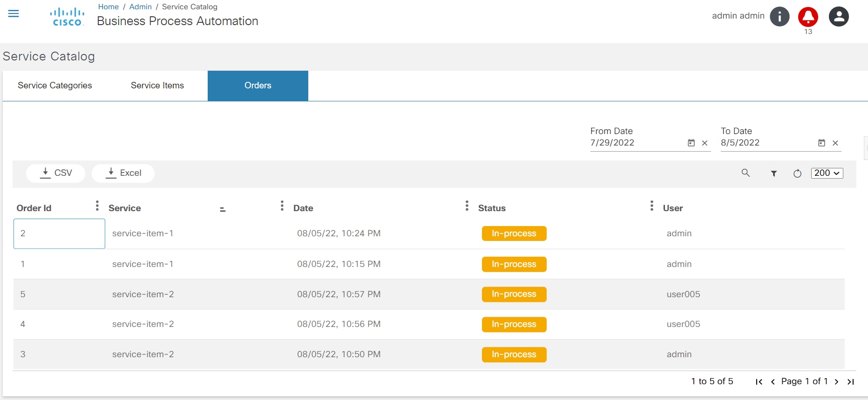Click the filter funnel icon
Viewport: 868px width, 400px height.
coord(773,173)
